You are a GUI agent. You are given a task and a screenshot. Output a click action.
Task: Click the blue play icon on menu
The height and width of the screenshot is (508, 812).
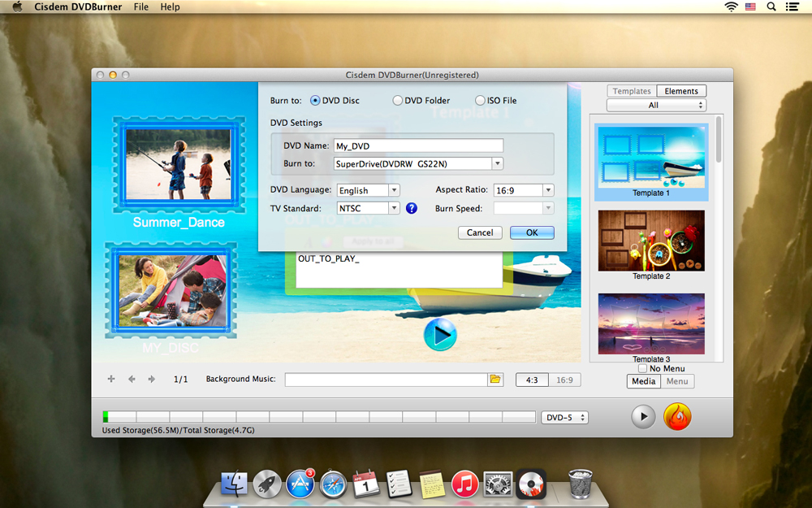pyautogui.click(x=440, y=334)
